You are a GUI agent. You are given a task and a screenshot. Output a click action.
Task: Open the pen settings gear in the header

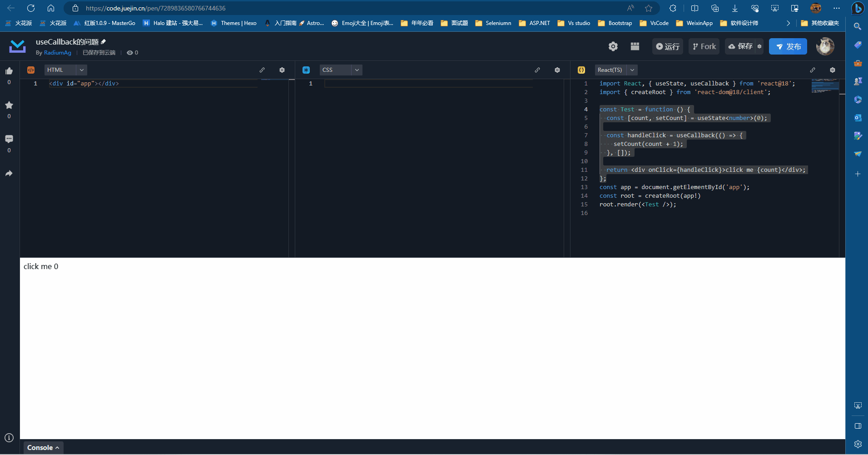tap(613, 46)
